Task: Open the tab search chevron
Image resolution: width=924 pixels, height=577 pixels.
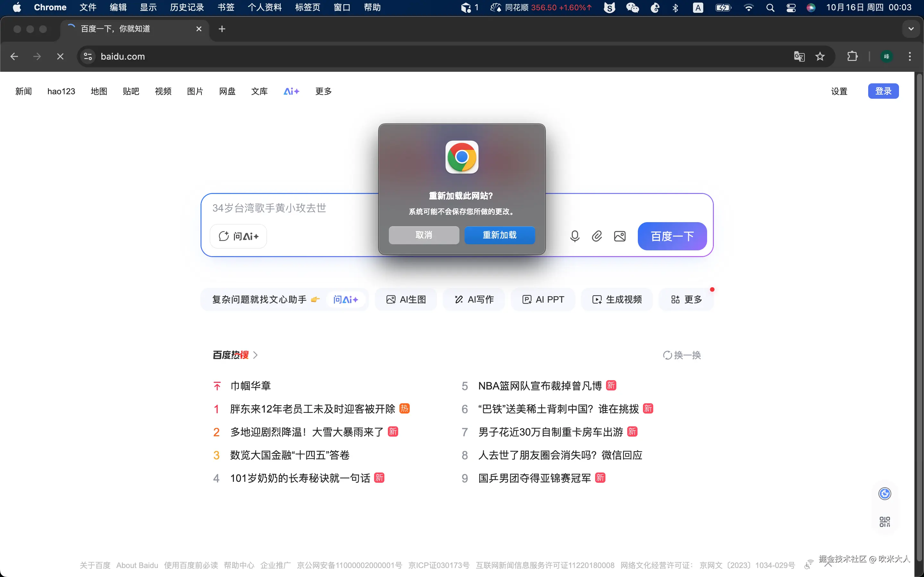Action: tap(911, 29)
